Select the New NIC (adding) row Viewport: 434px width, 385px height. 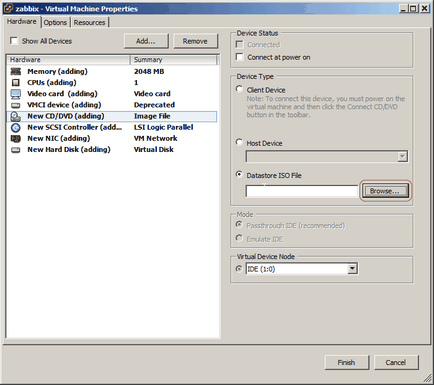112,138
